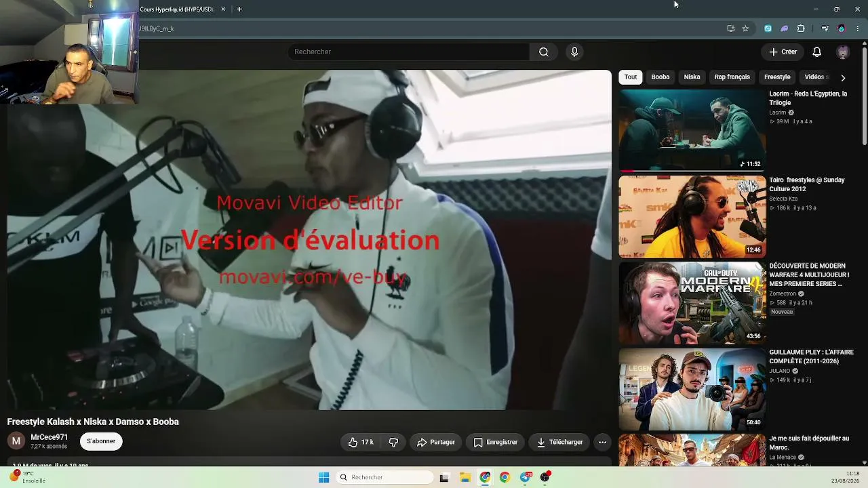Open the Chrome three-dot menu
The image size is (868, 488).
tap(858, 28)
